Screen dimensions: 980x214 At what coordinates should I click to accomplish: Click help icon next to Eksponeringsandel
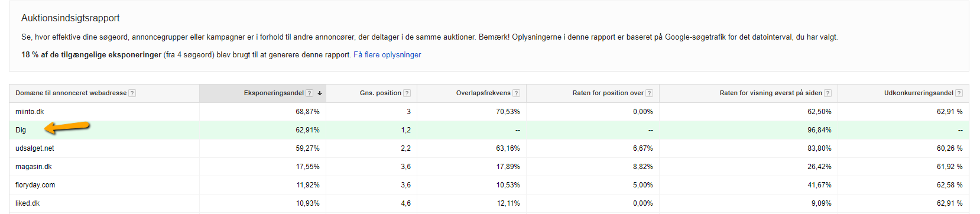309,93
